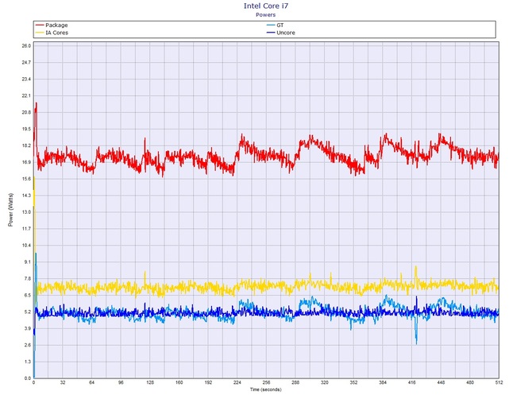Click the 15.6 y-axis value
Screen dimensions: 532x399
tap(26, 179)
